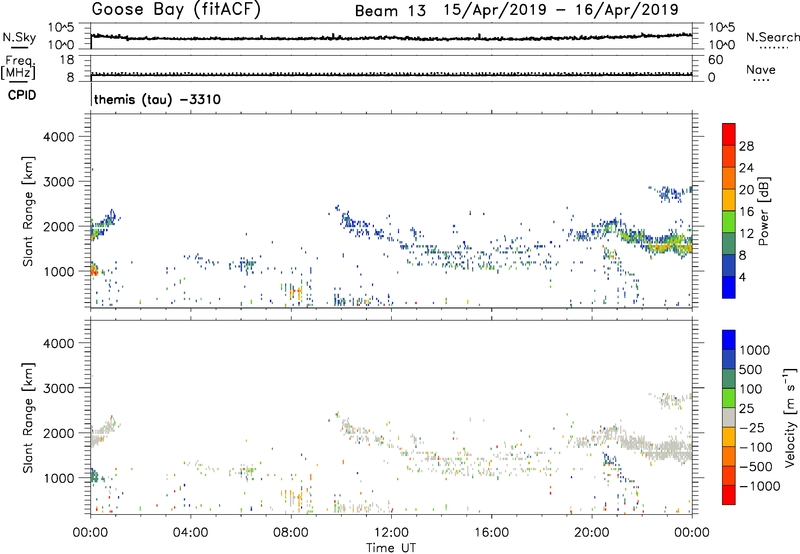Click the Time UT axis label
800x554 pixels.
click(391, 547)
